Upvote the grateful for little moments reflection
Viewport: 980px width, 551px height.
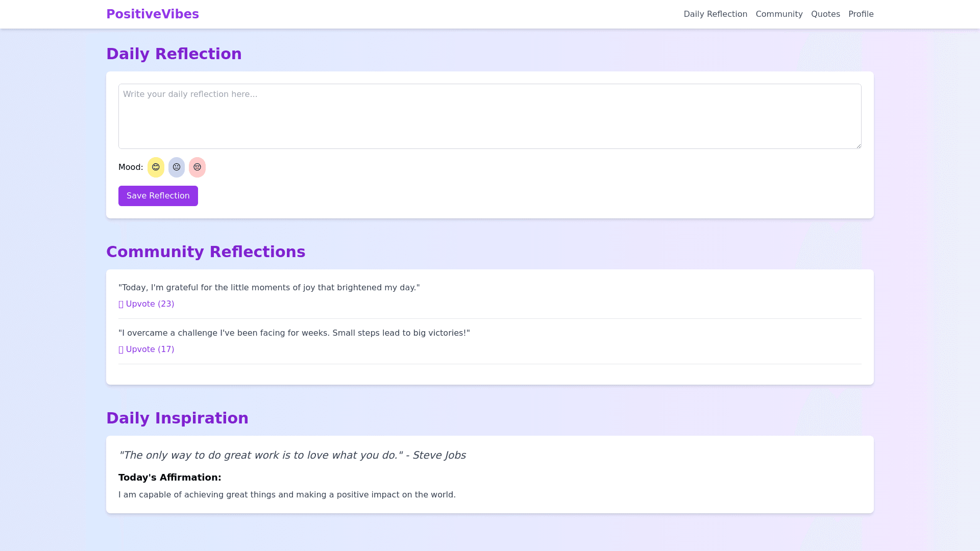(x=146, y=304)
